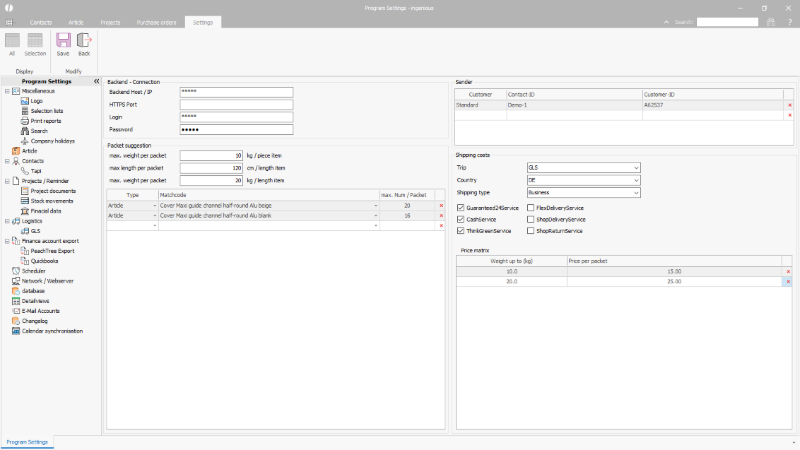
Task: Click the Back icon in ribbon
Action: [x=84, y=44]
